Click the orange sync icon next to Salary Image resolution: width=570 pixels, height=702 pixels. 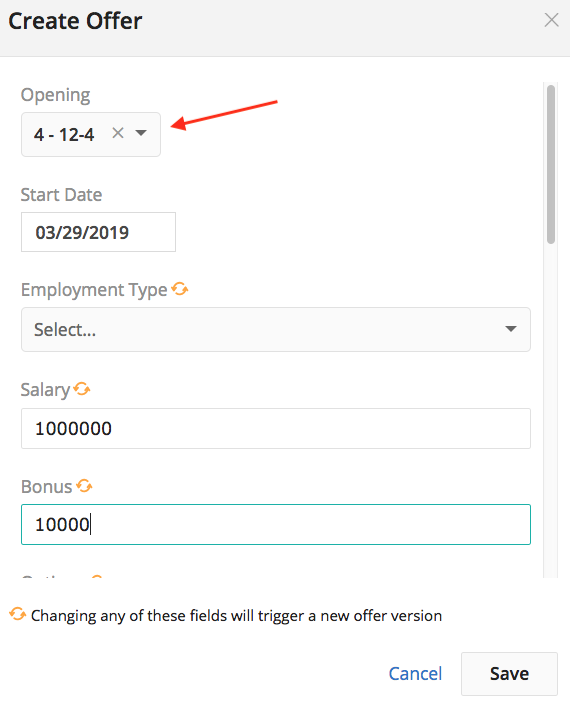pos(82,389)
